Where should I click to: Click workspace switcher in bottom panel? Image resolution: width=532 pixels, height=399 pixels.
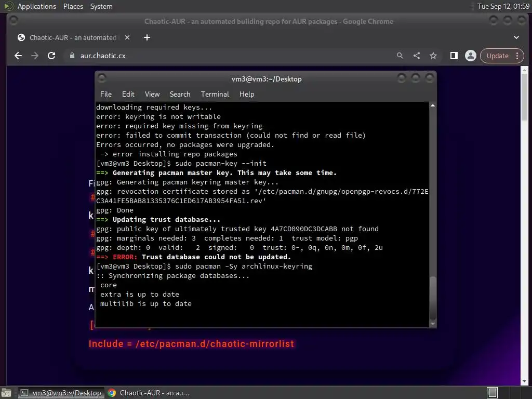493,393
